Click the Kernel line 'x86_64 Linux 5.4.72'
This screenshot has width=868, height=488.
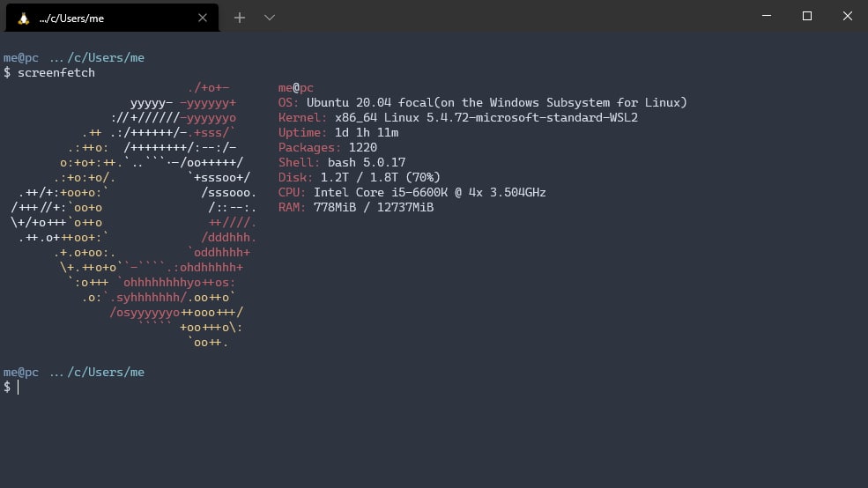[x=402, y=117]
